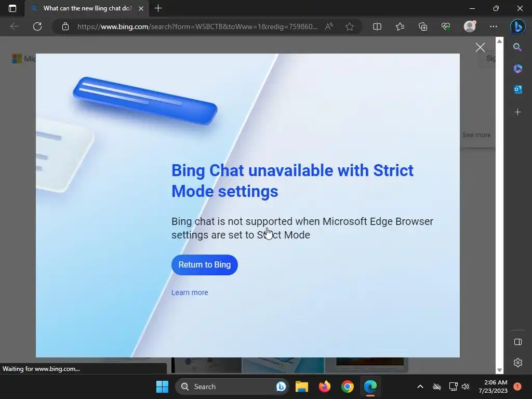Click the taskbar Search box
The image size is (532, 399).
point(232,387)
